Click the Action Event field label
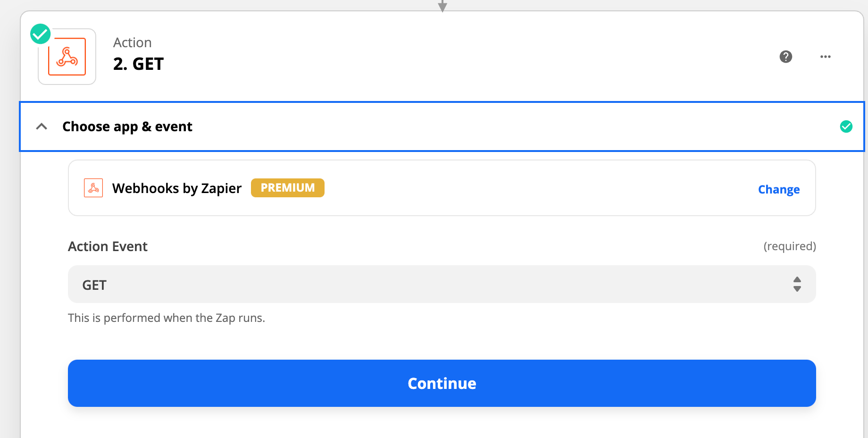 (108, 246)
